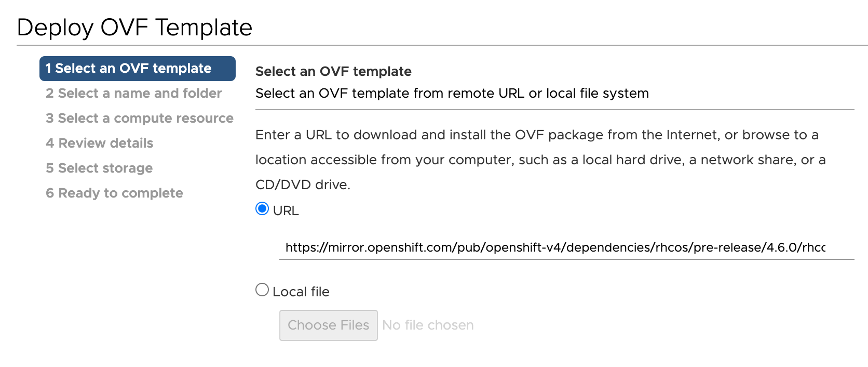Click the No file chosen text
Viewport: 868px width, 367px height.
coord(428,325)
